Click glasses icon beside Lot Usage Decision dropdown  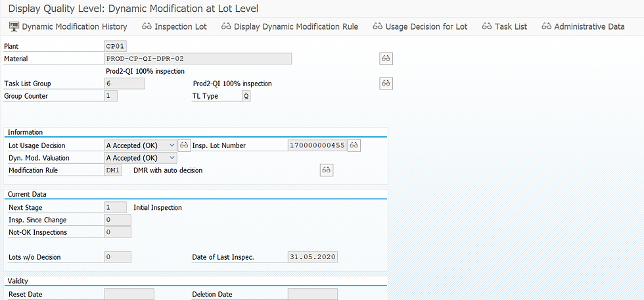tap(184, 145)
